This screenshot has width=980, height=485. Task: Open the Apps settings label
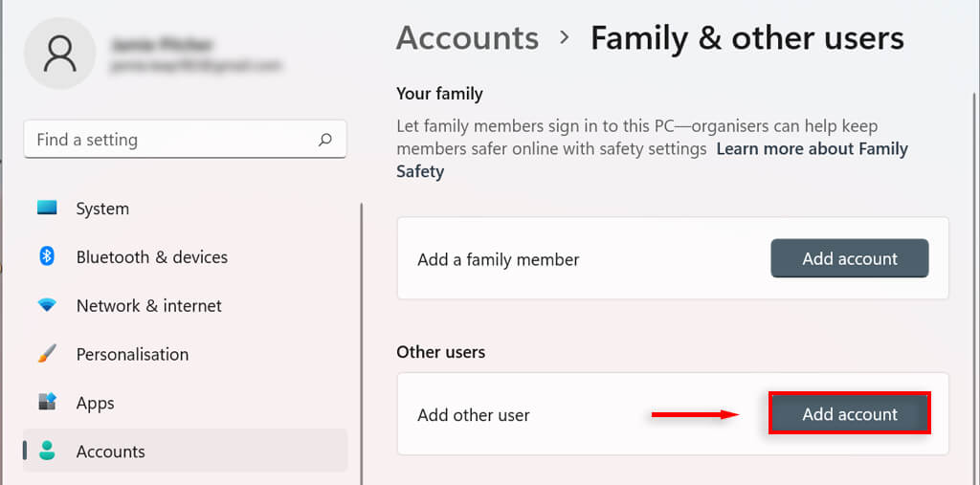coord(96,403)
